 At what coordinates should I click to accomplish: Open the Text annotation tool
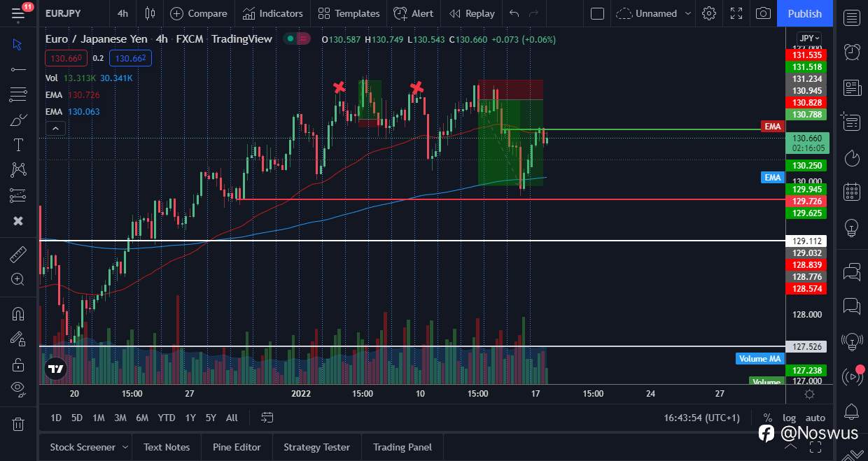(17, 145)
